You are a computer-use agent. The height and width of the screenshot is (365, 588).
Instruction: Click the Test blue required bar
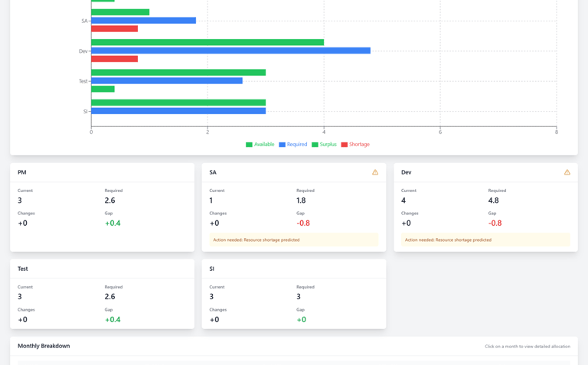pos(167,80)
